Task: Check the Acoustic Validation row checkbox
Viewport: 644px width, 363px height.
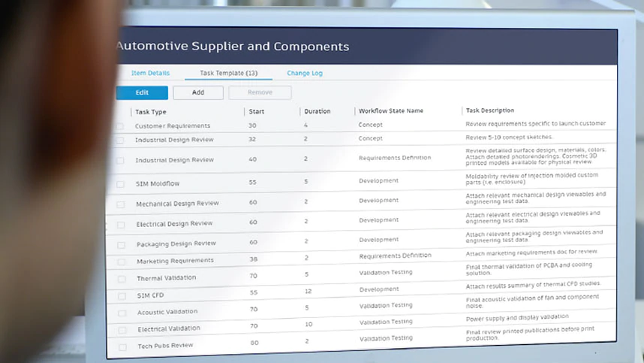Action: click(x=121, y=313)
